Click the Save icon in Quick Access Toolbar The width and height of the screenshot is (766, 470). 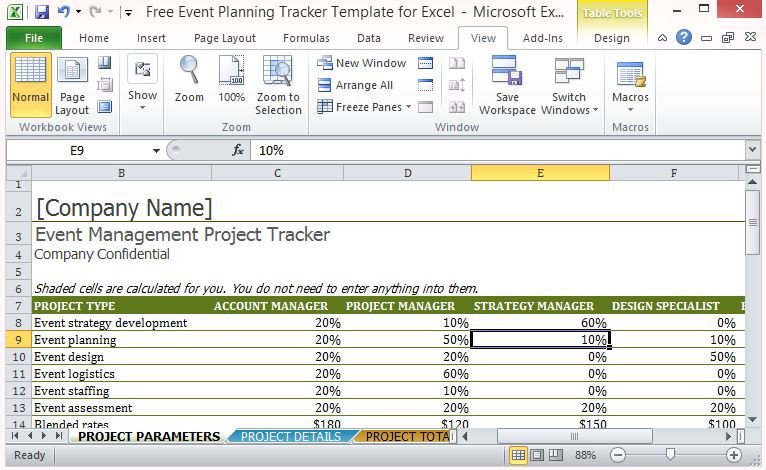pyautogui.click(x=42, y=11)
